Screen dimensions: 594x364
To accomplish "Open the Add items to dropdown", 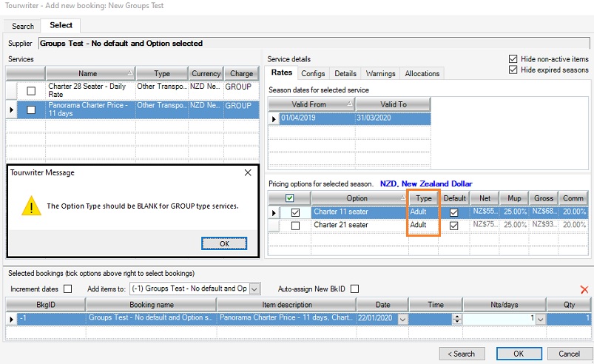I will pyautogui.click(x=254, y=289).
